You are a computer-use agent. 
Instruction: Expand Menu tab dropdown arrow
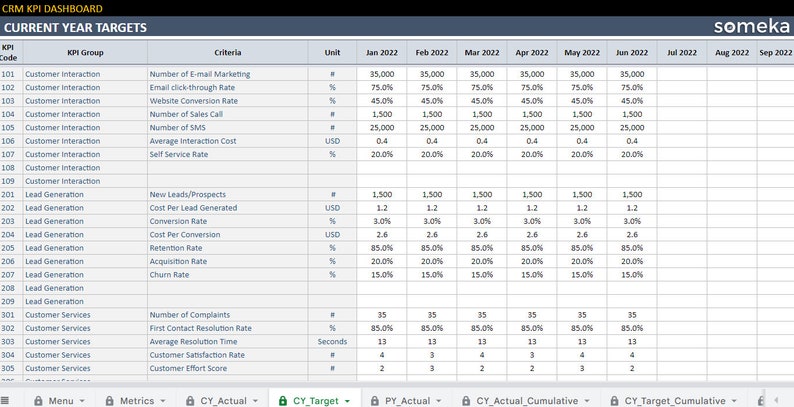(82, 401)
